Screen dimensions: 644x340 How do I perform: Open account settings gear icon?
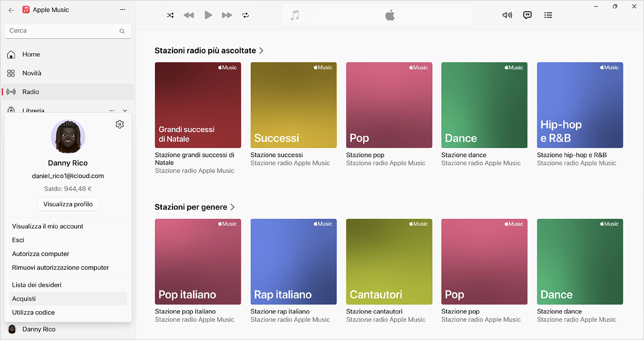click(x=120, y=124)
